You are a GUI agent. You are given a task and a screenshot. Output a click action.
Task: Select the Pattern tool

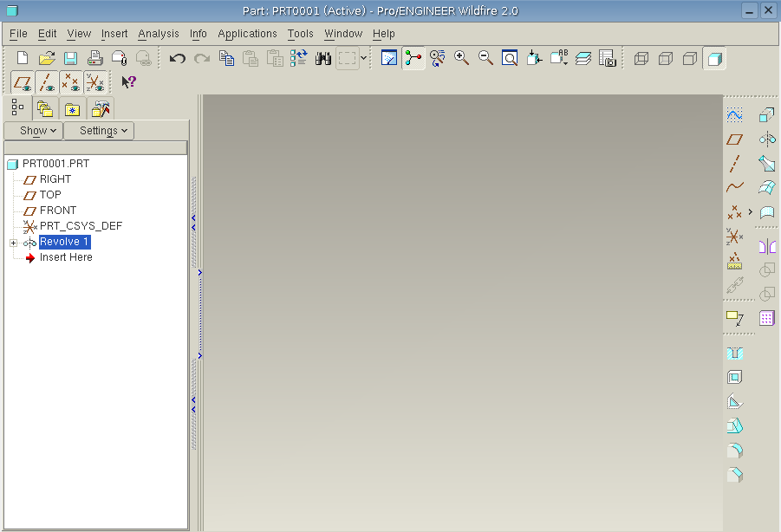[767, 318]
